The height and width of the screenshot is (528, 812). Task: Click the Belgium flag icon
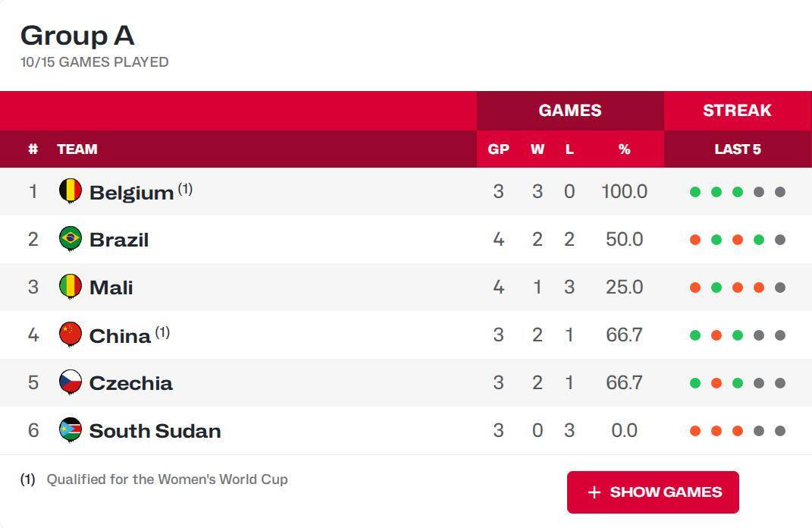(x=71, y=191)
